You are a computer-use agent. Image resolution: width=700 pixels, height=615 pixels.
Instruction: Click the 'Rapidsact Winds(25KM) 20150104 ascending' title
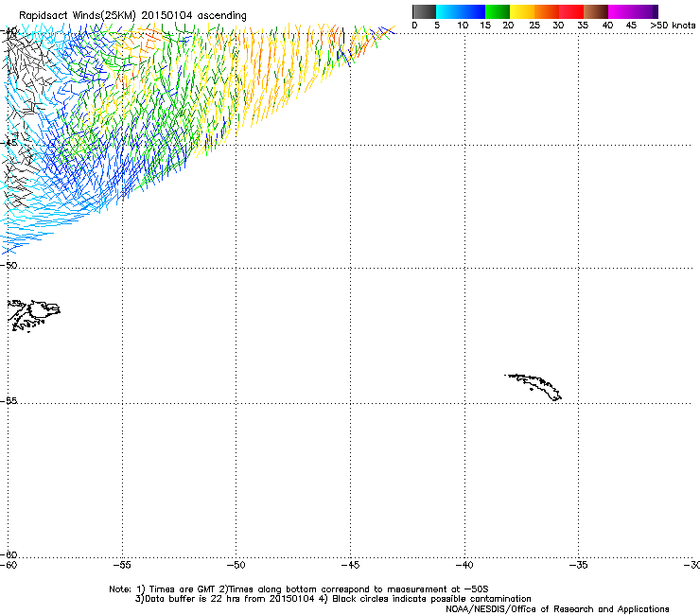[132, 16]
